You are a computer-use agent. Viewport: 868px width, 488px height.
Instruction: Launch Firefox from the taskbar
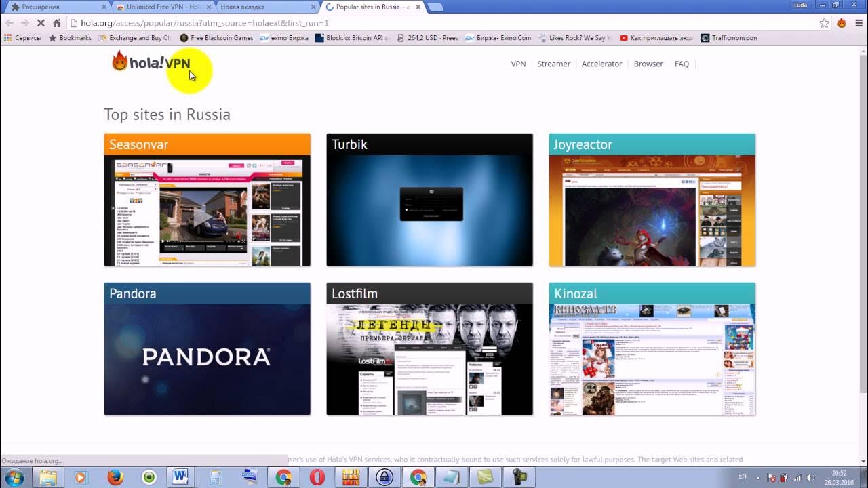[x=115, y=477]
